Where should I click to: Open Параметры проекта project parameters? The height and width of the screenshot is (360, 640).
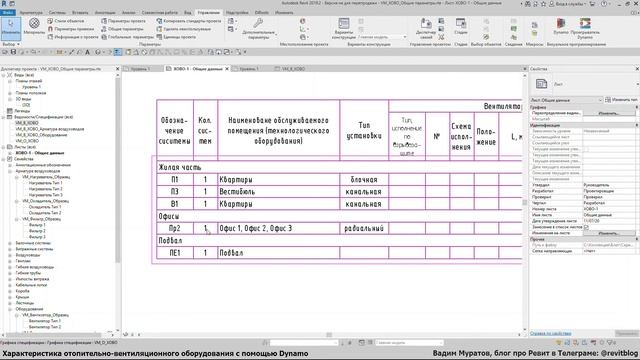[x=123, y=21]
